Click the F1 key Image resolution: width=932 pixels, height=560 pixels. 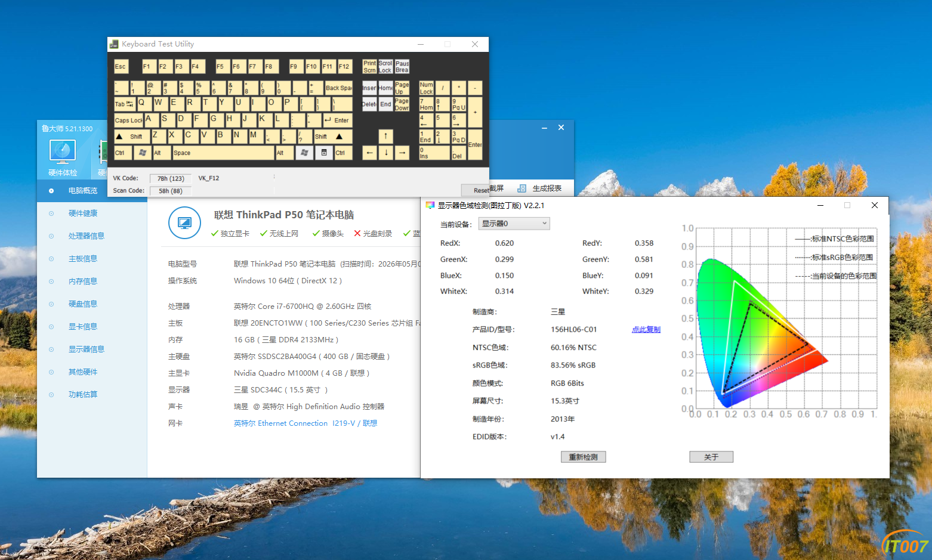coord(149,66)
